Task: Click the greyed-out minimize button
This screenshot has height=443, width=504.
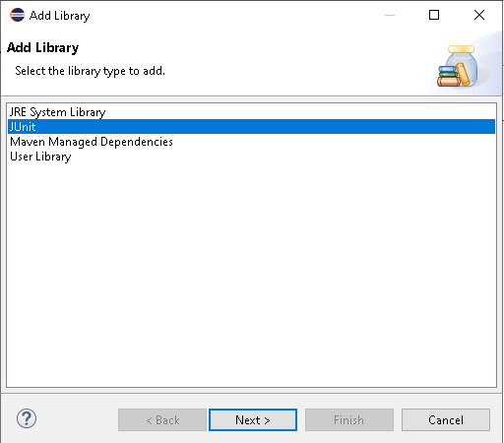Action: (x=390, y=15)
